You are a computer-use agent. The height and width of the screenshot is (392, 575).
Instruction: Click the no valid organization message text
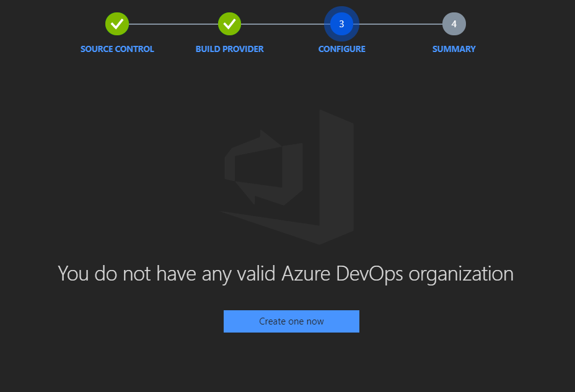click(285, 272)
